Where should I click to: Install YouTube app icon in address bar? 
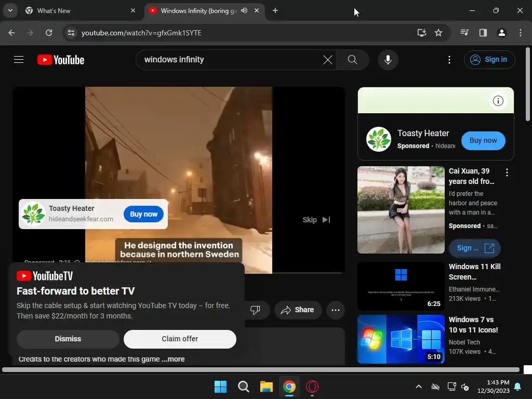421,33
